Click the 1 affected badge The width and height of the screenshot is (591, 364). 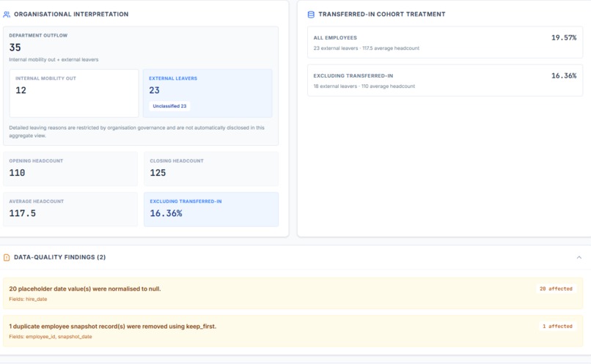coord(557,327)
